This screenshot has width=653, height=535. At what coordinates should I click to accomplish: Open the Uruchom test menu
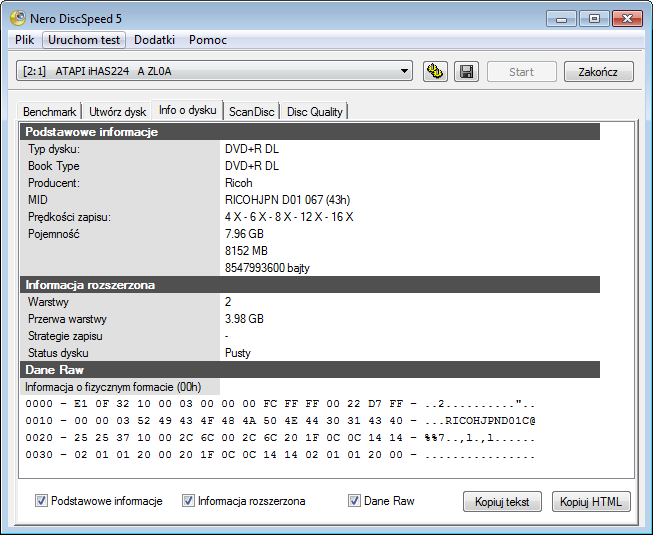pyautogui.click(x=84, y=40)
